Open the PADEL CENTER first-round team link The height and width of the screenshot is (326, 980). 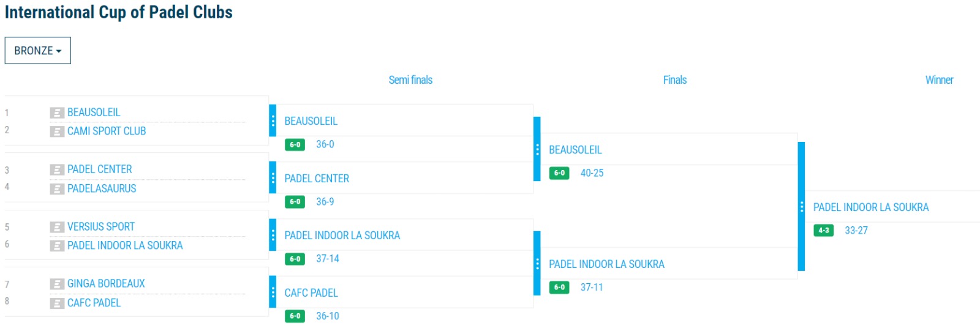(100, 169)
